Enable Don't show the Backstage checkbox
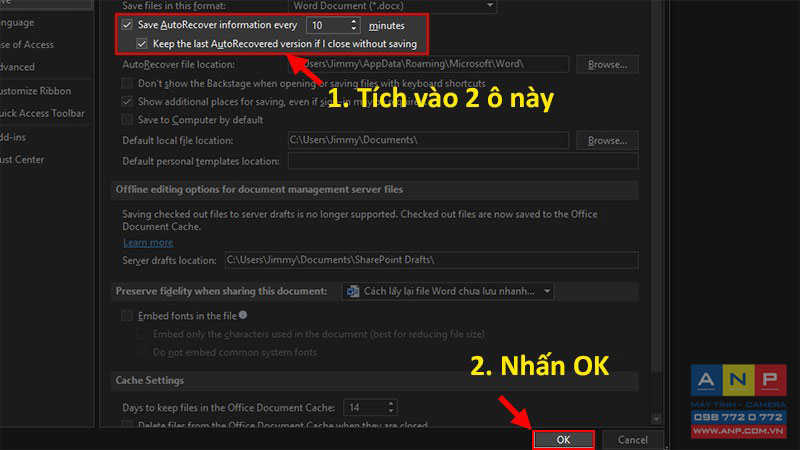800x450 pixels. coord(127,83)
